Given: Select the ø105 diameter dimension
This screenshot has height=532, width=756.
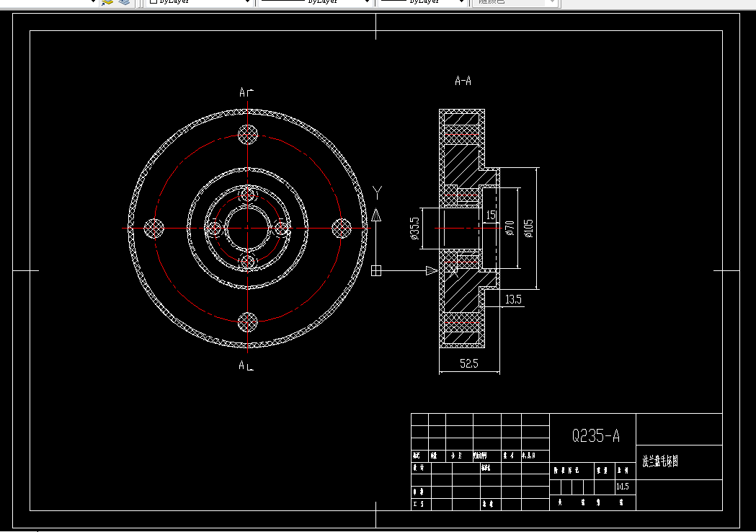Looking at the screenshot, I should (529, 229).
